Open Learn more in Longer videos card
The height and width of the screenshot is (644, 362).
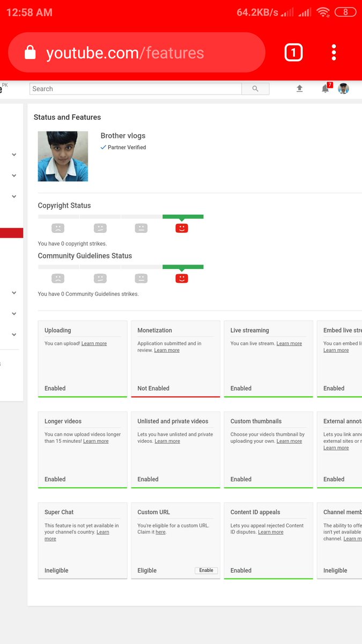tap(95, 441)
